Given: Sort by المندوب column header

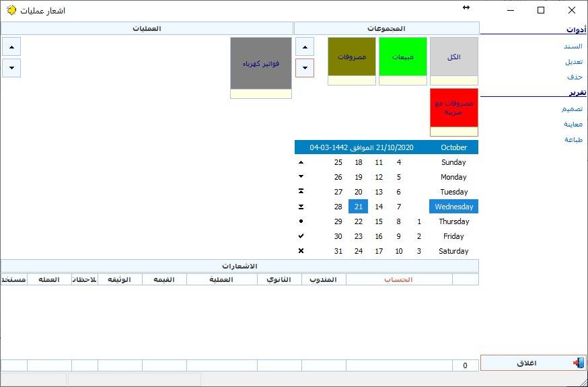Looking at the screenshot, I should [324, 280].
